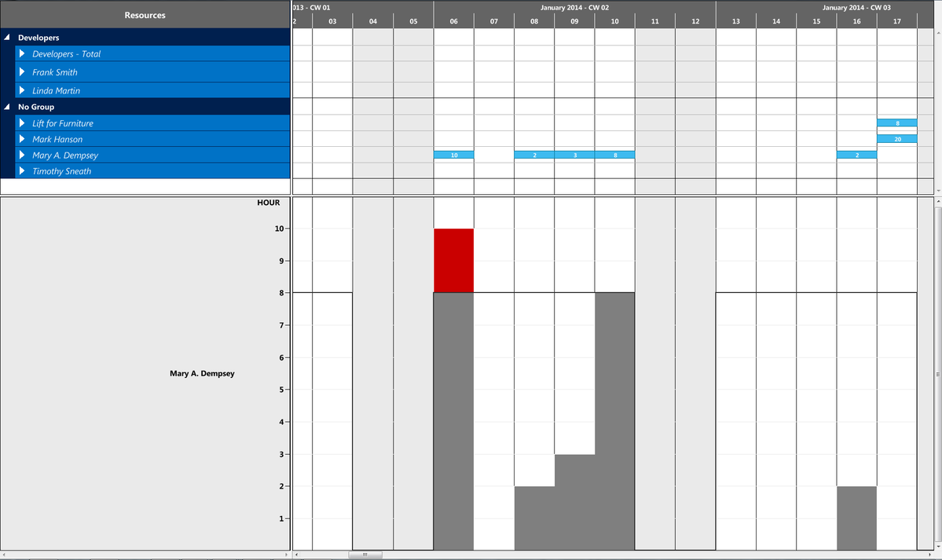This screenshot has height=560, width=942.
Task: Expand the Frank Smith resource row
Action: [22, 71]
